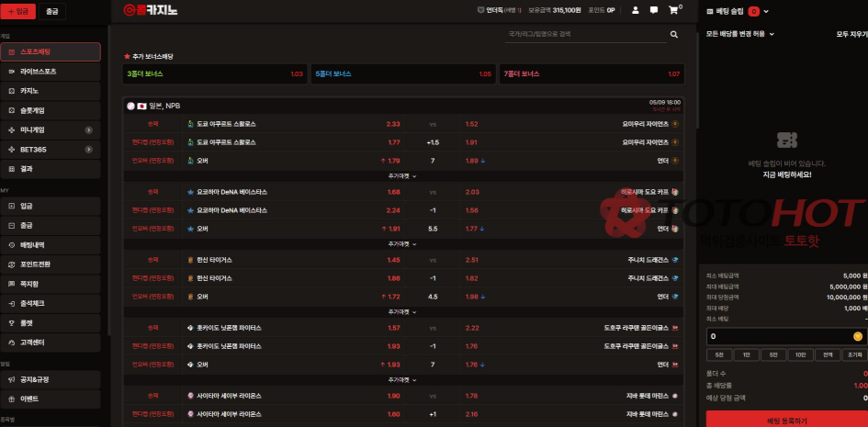This screenshot has height=427, width=868.
Task: Click the league search input field
Action: [586, 34]
